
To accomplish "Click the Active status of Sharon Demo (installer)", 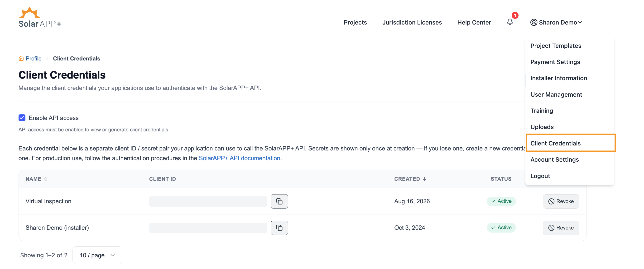I will click(x=501, y=227).
